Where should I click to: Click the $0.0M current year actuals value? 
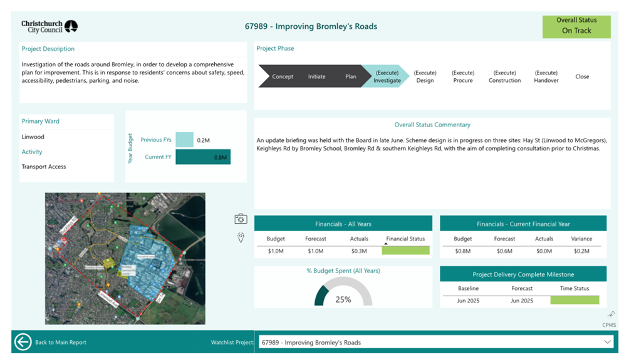[x=544, y=251]
